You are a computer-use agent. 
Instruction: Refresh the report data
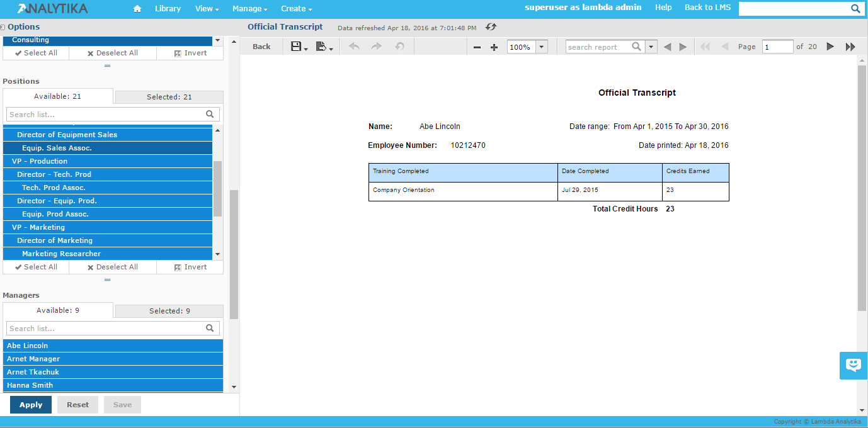click(491, 27)
